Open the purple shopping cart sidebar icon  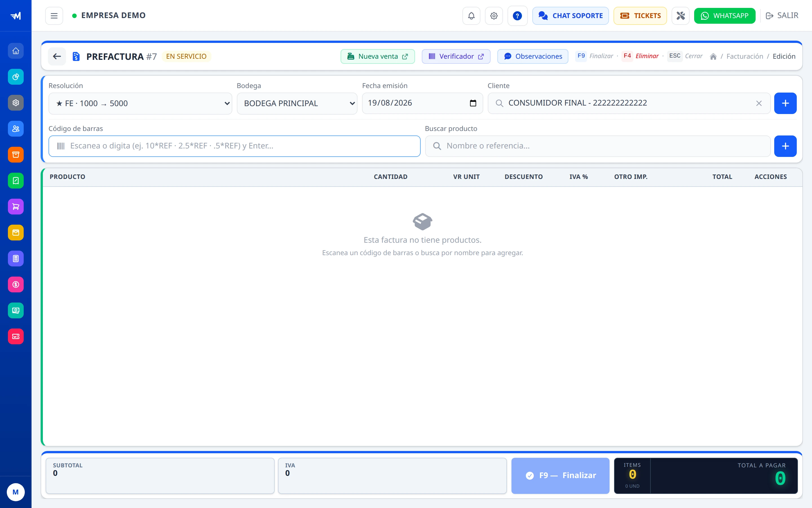pos(16,207)
